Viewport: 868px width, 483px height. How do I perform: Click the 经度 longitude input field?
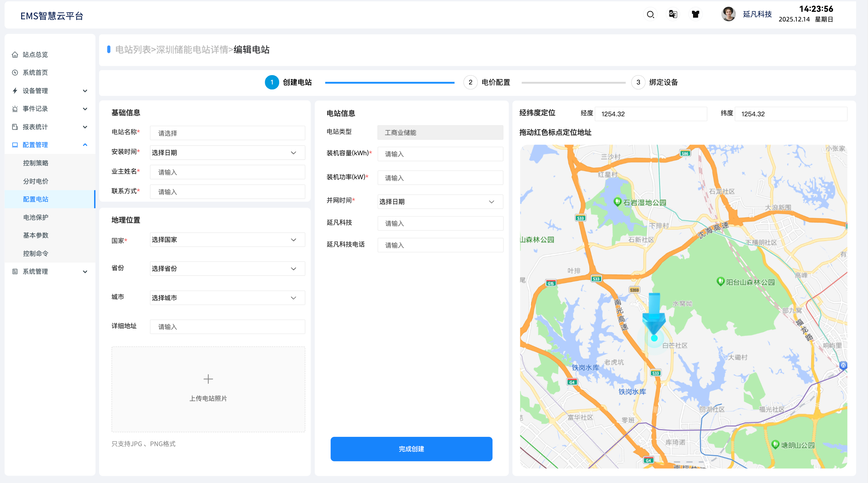click(650, 114)
